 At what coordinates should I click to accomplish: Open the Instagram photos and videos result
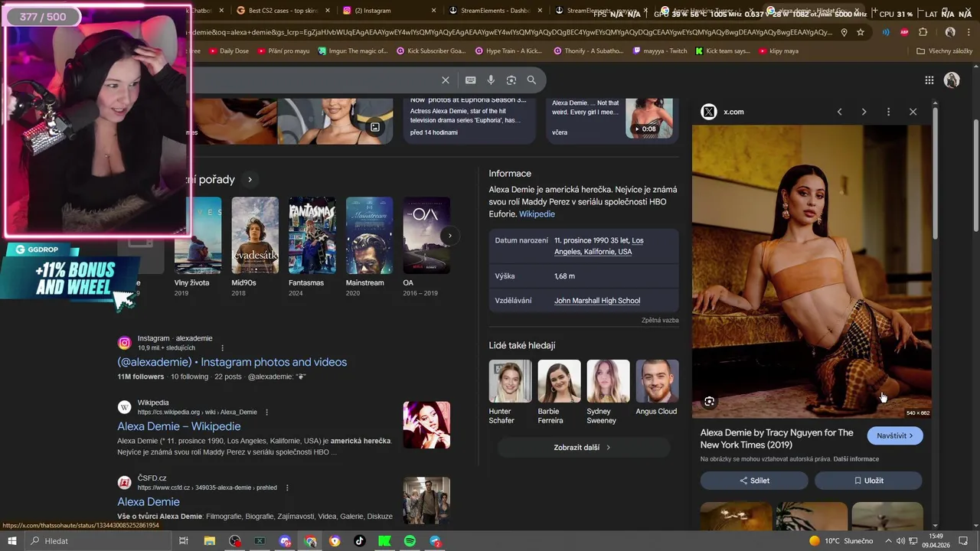[x=232, y=362]
